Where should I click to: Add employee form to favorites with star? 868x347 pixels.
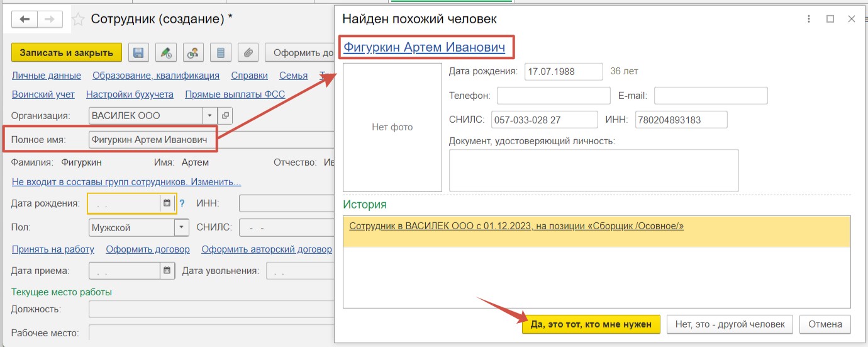pos(77,20)
